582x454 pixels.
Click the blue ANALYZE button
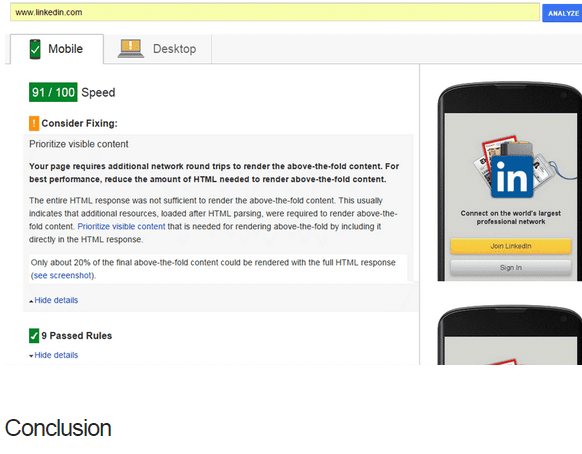(x=562, y=13)
